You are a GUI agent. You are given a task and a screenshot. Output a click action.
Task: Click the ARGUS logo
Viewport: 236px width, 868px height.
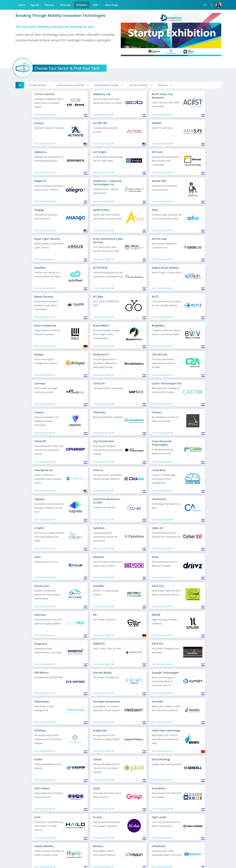[x=75, y=247]
